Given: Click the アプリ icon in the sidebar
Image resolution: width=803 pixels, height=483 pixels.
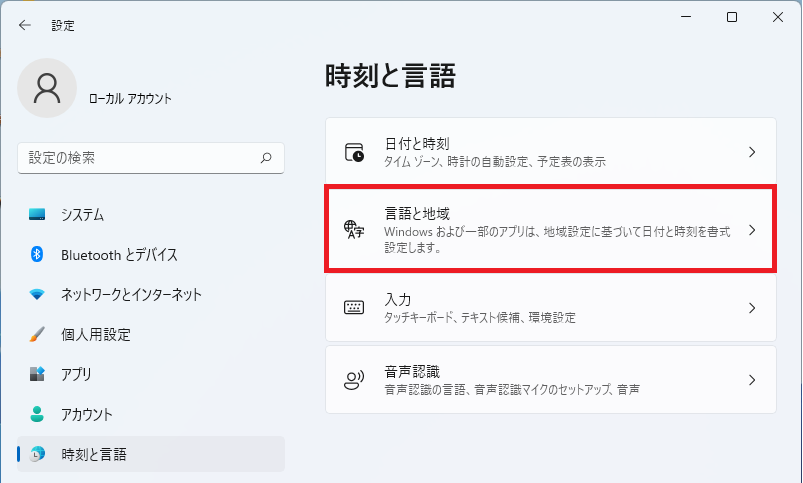Looking at the screenshot, I should (38, 374).
